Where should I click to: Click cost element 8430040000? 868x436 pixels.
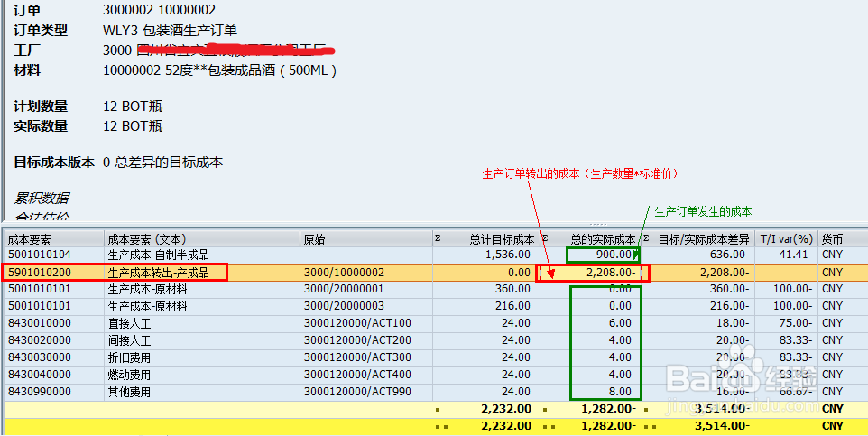click(40, 375)
